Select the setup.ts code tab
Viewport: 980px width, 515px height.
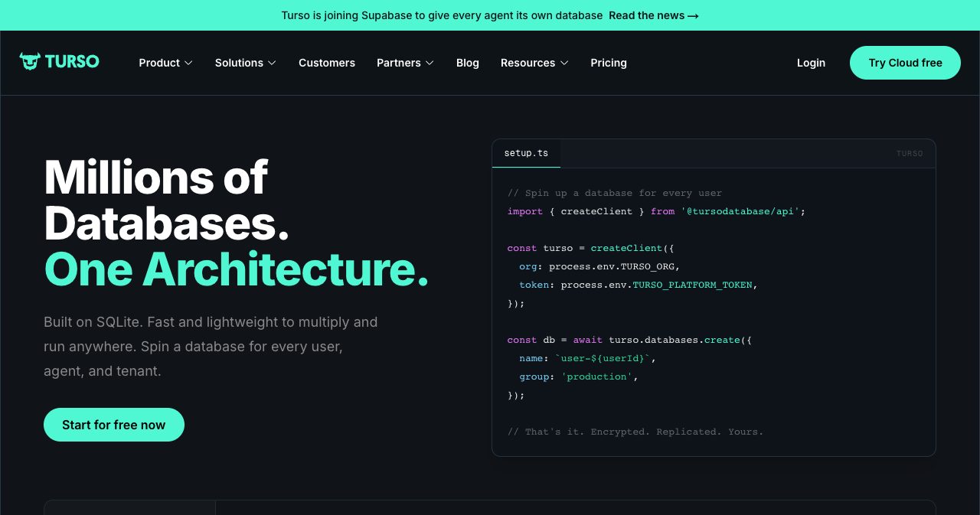click(526, 153)
